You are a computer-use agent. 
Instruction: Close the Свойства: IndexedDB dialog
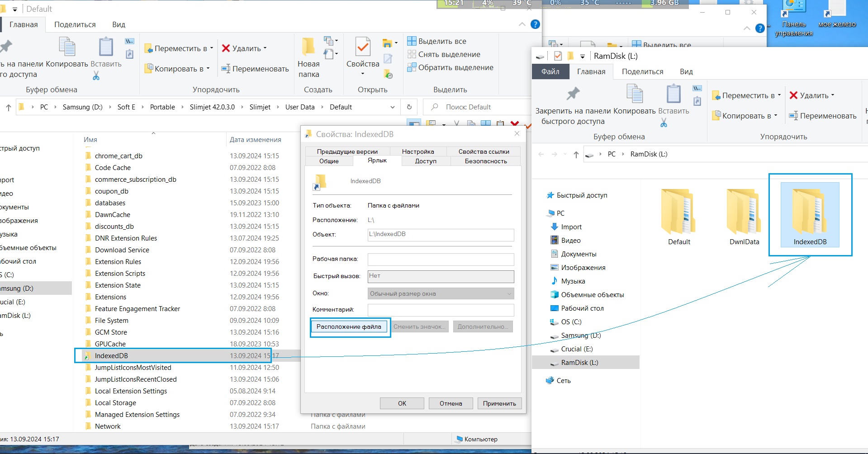(517, 134)
